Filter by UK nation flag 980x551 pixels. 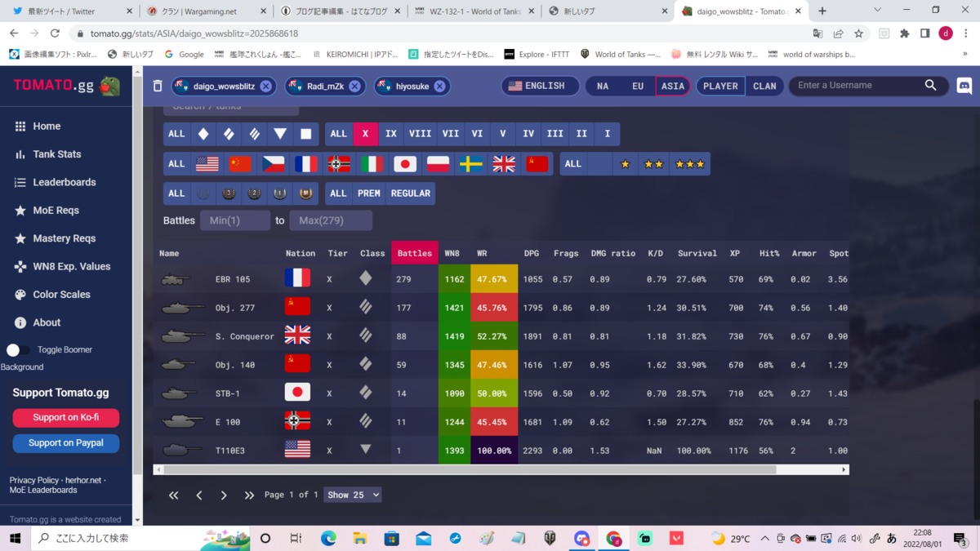pos(504,164)
